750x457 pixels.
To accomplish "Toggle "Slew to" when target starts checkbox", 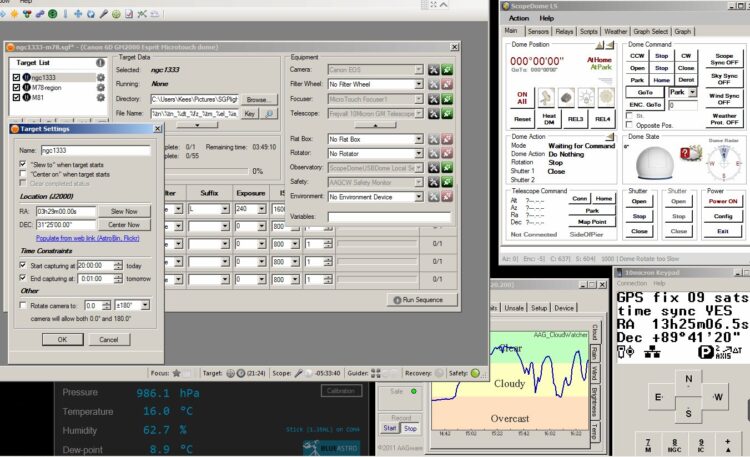I will click(22, 164).
